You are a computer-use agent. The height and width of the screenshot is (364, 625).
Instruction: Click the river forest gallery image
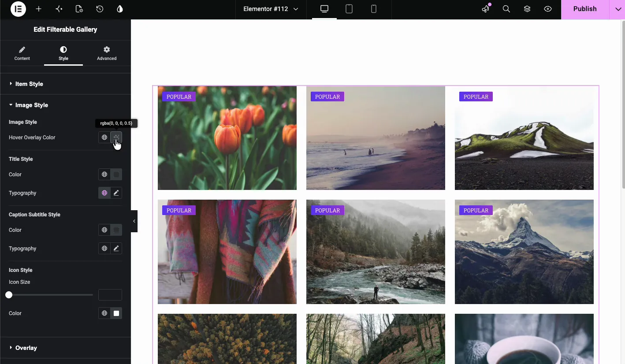point(376,252)
